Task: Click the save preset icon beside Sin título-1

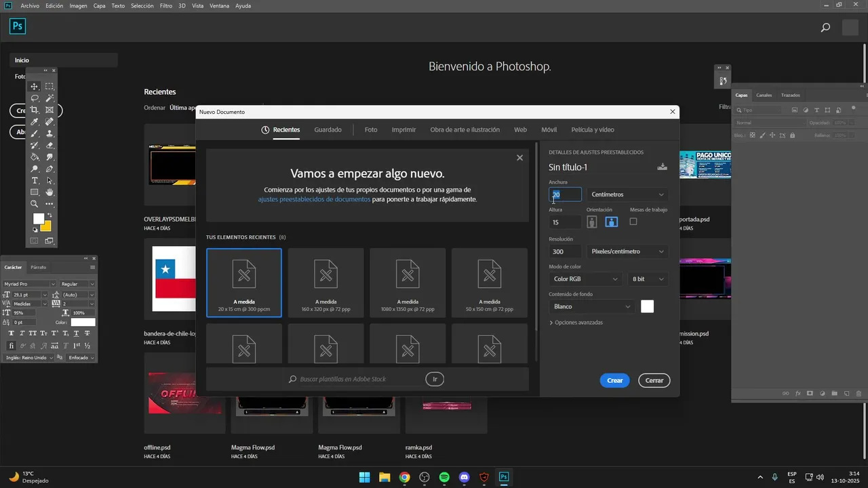Action: coord(663,167)
